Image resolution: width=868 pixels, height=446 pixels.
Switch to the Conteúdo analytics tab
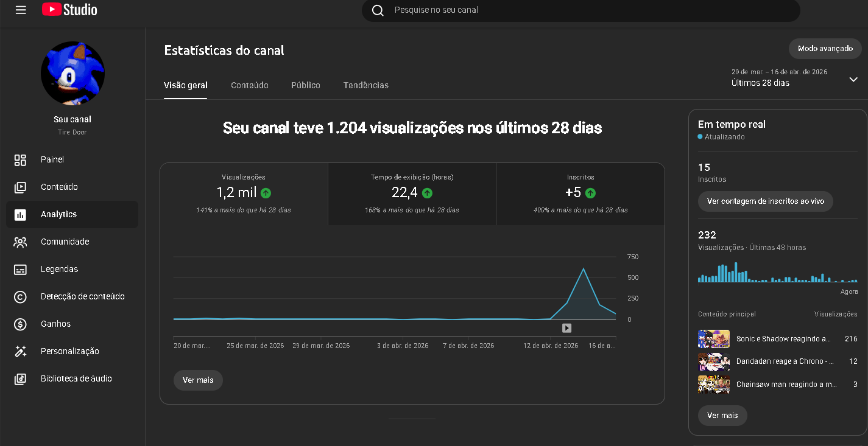click(x=250, y=85)
